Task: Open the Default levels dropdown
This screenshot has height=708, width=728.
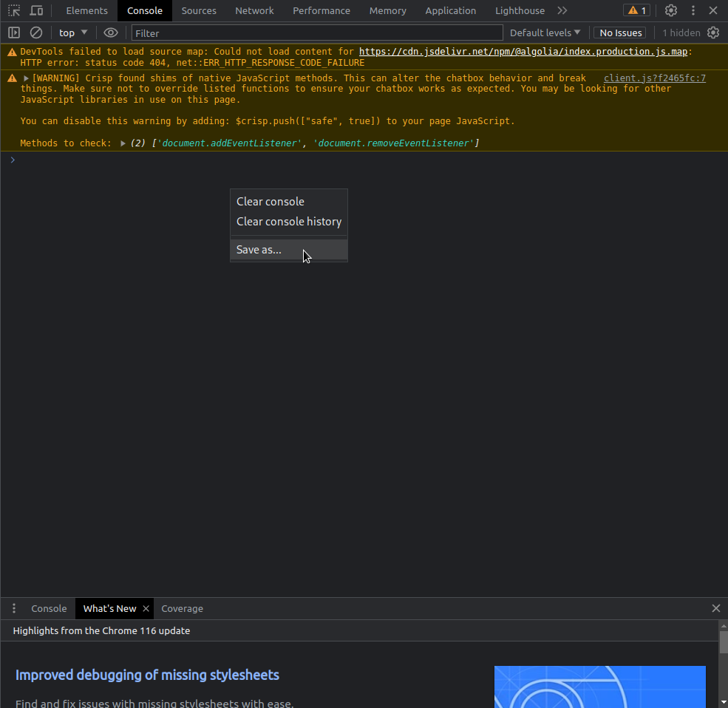Action: (x=545, y=33)
